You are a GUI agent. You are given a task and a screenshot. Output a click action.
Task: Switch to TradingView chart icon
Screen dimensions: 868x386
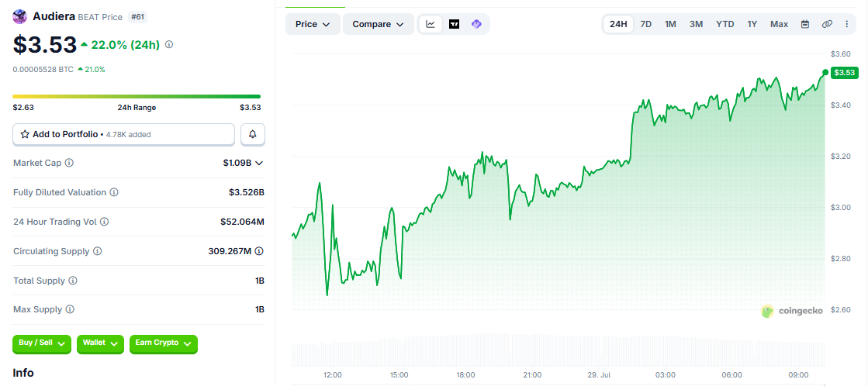point(454,24)
